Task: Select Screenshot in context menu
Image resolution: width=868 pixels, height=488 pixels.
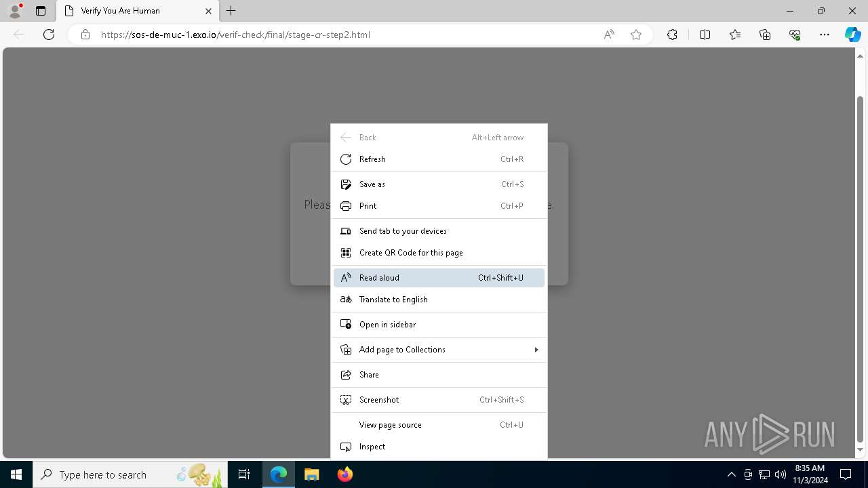Action: 439,400
